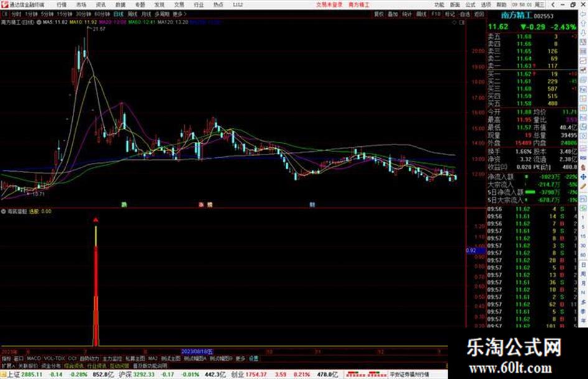Click the 沪深 index in status bar
Screen dimensions: 588x379
click(125, 375)
